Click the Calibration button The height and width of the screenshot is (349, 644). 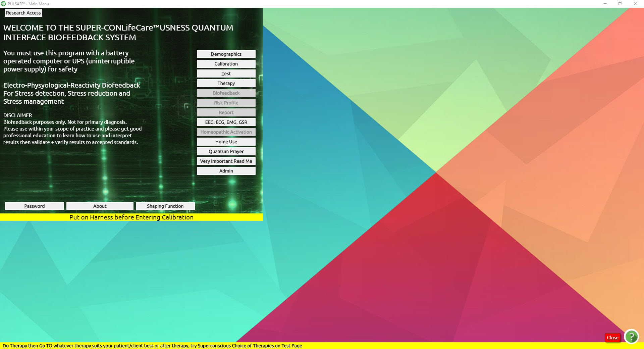(x=226, y=64)
